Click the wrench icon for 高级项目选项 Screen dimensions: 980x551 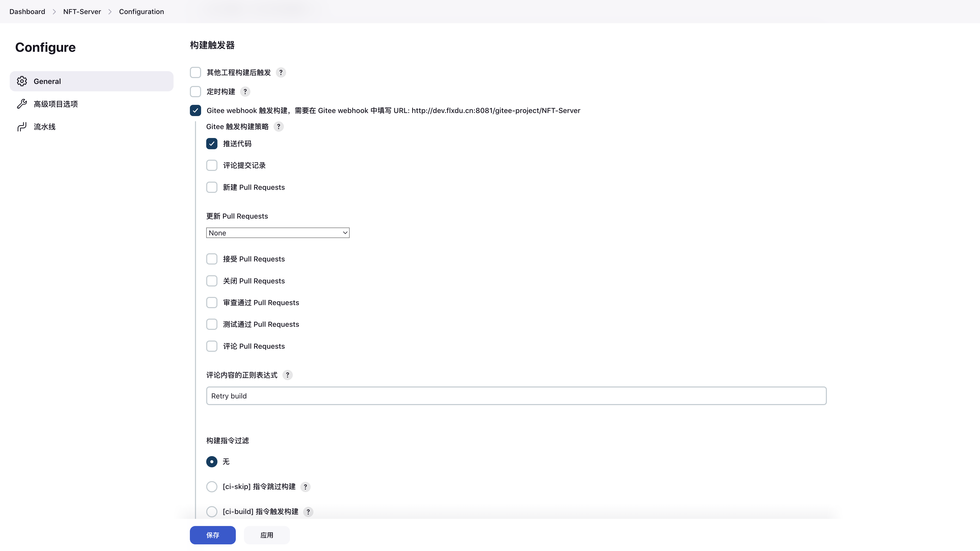tap(22, 104)
